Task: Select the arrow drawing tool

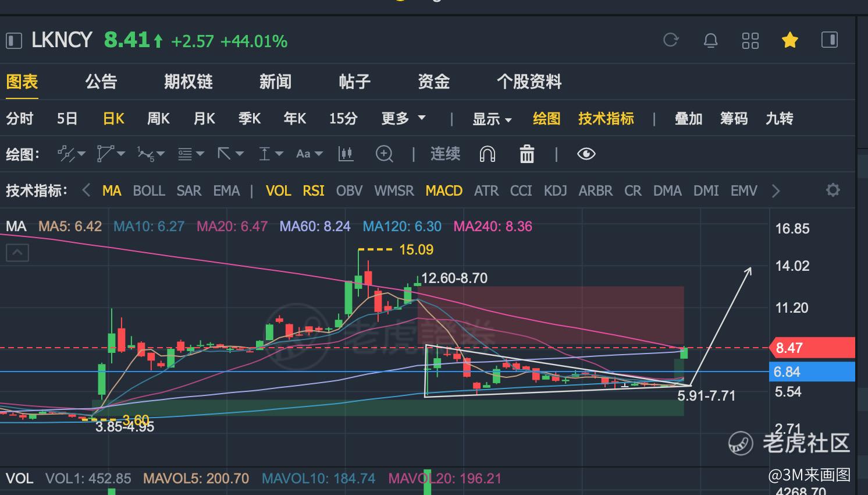Action: tap(224, 154)
